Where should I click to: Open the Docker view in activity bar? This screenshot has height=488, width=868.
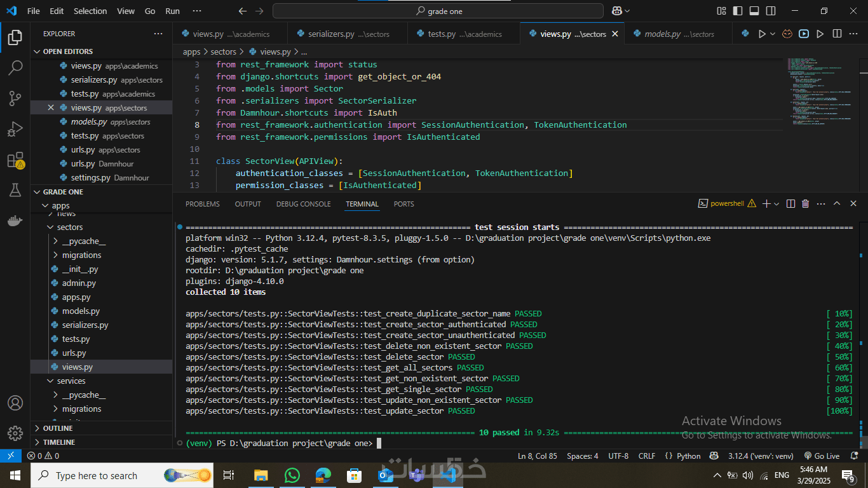tap(15, 221)
